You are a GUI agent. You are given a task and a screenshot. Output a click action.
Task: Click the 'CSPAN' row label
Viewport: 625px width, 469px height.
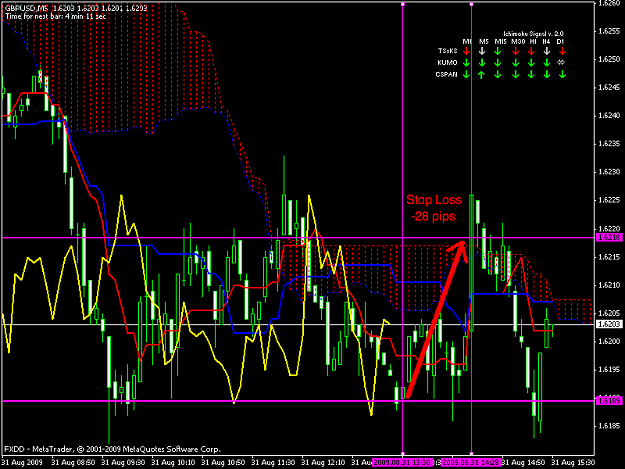(x=446, y=75)
